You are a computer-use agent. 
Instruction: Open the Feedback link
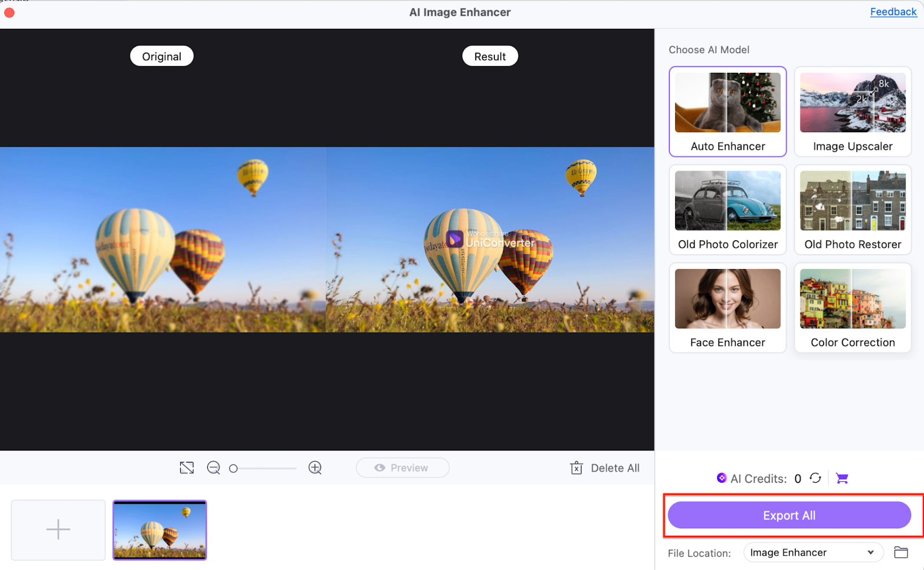893,12
